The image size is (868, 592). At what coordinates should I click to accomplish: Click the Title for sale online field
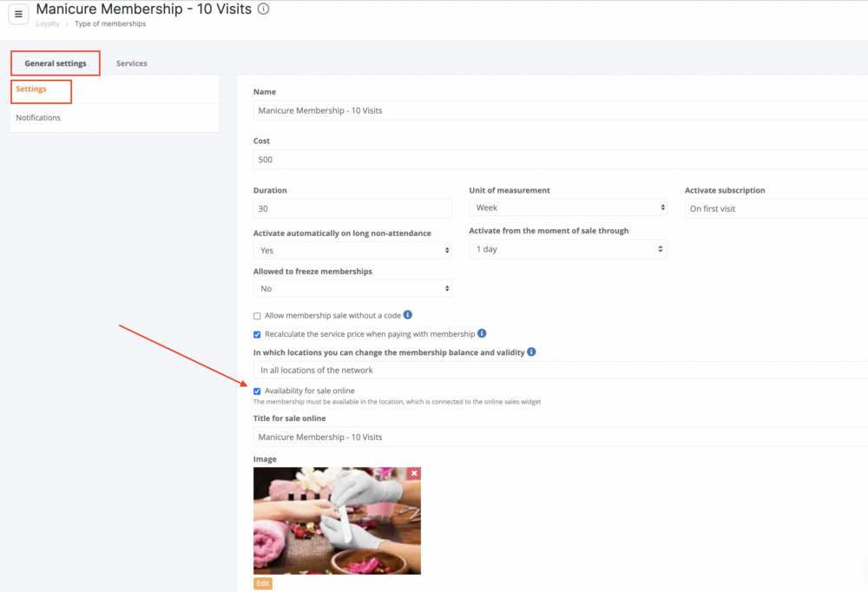coord(560,437)
